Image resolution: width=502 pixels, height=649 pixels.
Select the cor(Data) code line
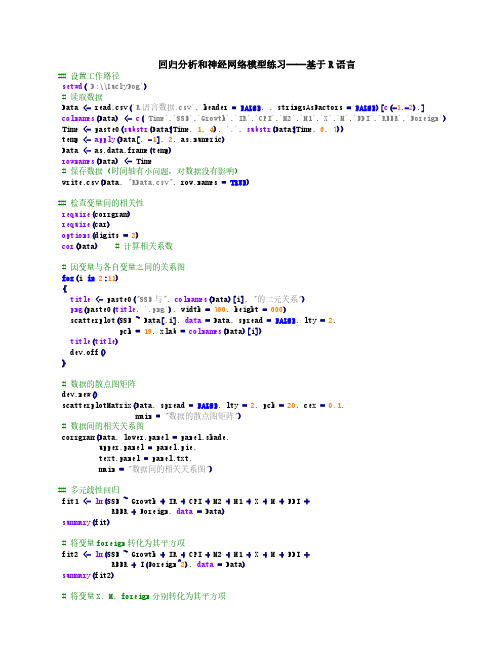click(x=79, y=246)
